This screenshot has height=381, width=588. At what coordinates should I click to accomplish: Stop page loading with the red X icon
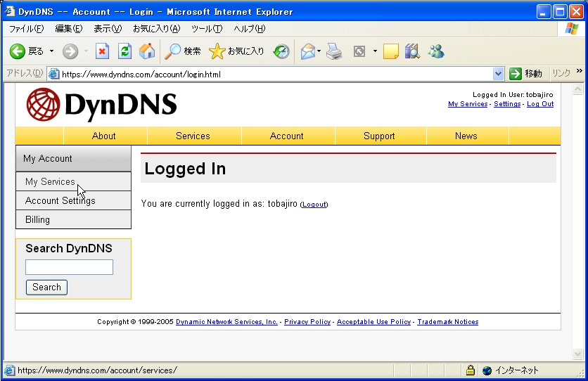102,51
